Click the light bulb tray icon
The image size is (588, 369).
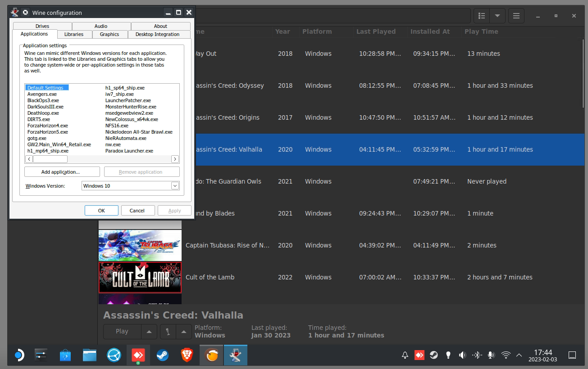[x=448, y=355]
